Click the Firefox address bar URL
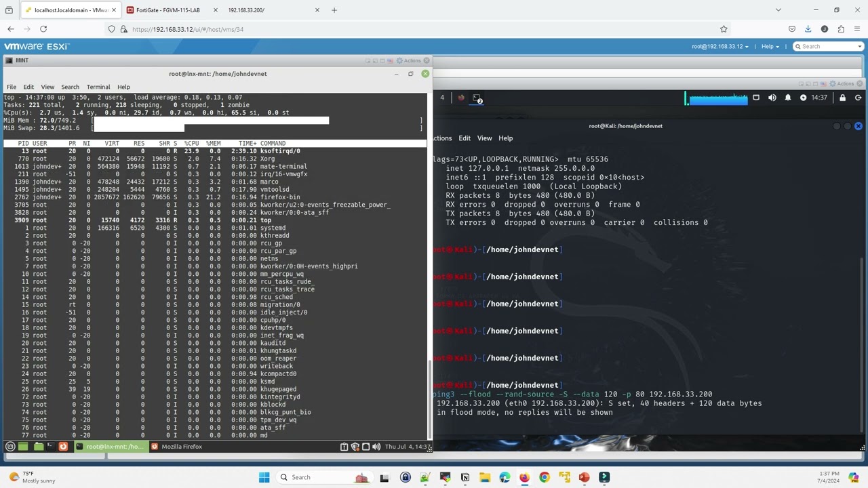The image size is (868, 488). [188, 29]
